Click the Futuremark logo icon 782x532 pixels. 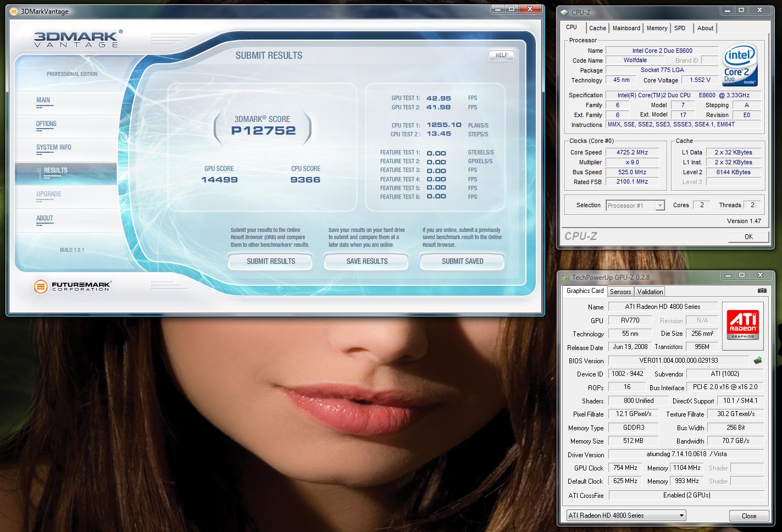pos(40,286)
